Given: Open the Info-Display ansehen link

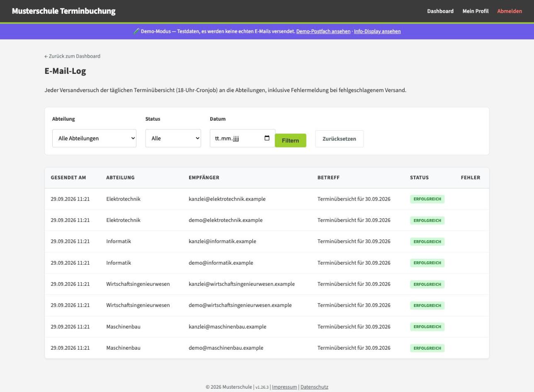Looking at the screenshot, I should (x=377, y=31).
